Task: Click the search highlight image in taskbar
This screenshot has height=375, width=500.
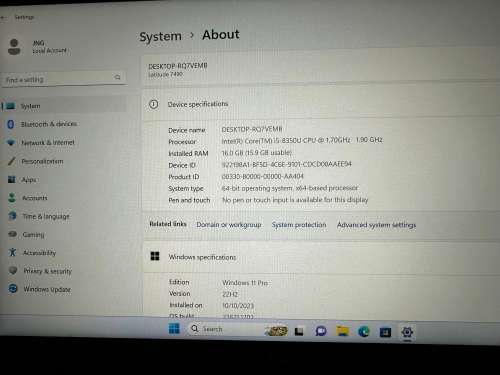Action: (x=276, y=331)
